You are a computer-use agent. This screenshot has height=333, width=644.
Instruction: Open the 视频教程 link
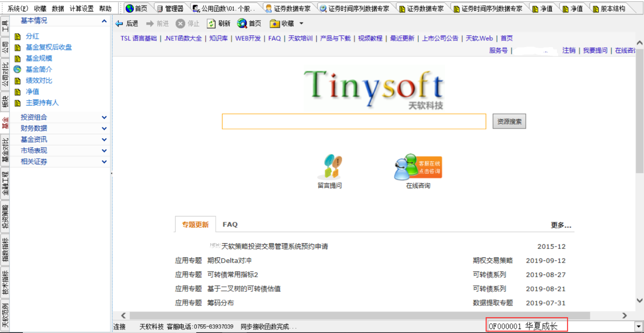pyautogui.click(x=370, y=38)
